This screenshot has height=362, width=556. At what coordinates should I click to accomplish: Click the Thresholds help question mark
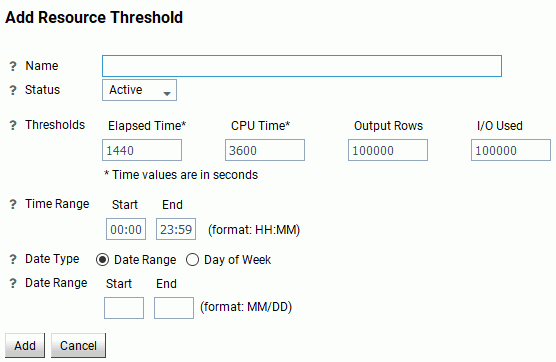point(13,125)
